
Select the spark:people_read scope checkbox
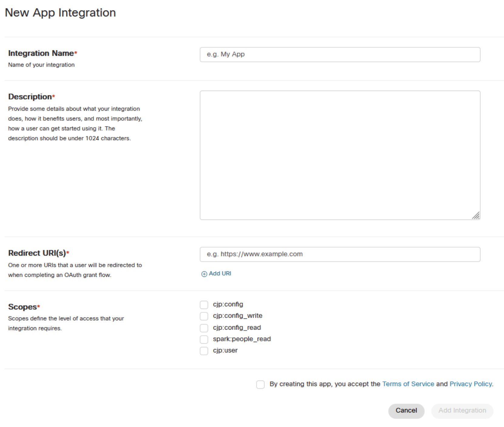coord(204,339)
